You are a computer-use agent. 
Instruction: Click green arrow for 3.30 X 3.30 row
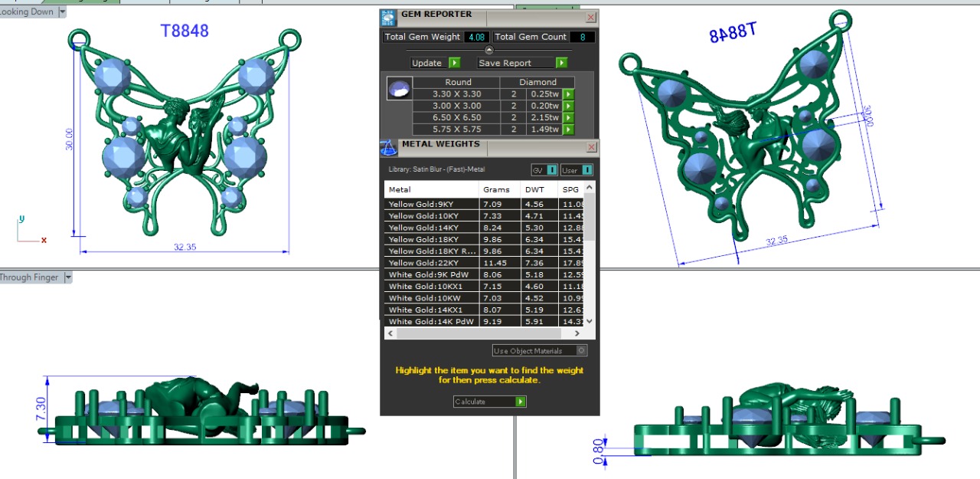pos(568,94)
